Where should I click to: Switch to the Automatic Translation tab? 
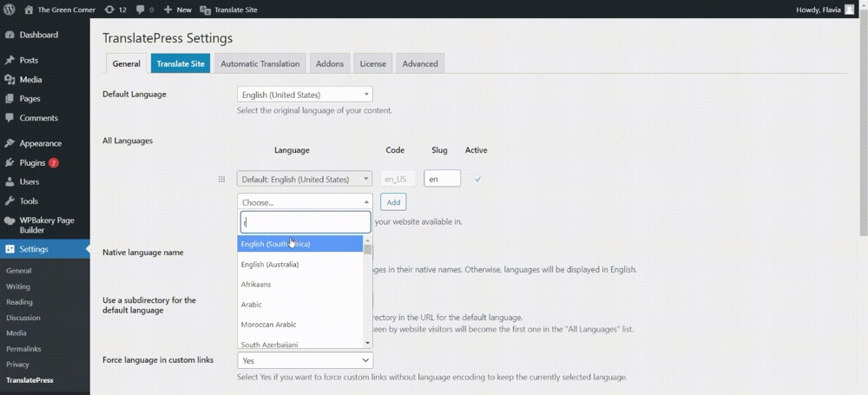[260, 63]
